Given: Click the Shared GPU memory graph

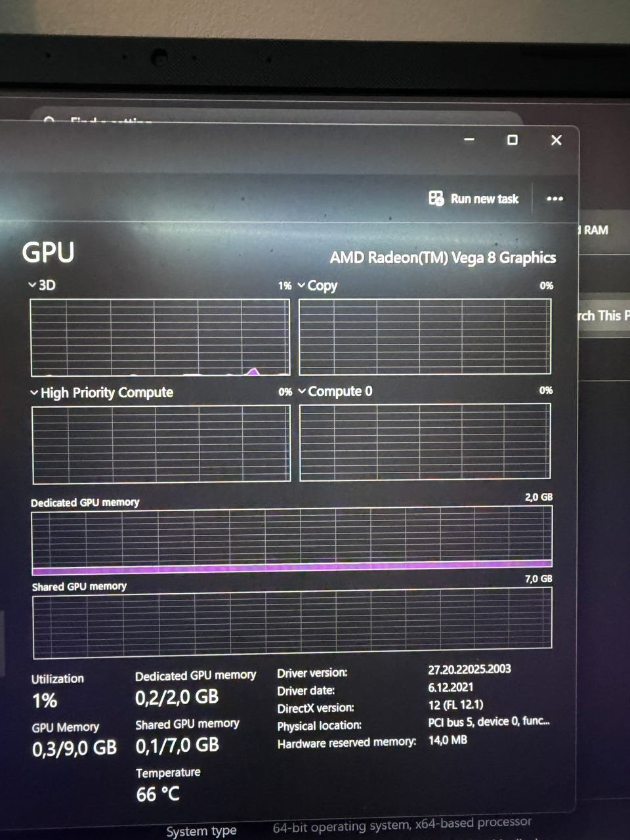Looking at the screenshot, I should click(x=292, y=622).
